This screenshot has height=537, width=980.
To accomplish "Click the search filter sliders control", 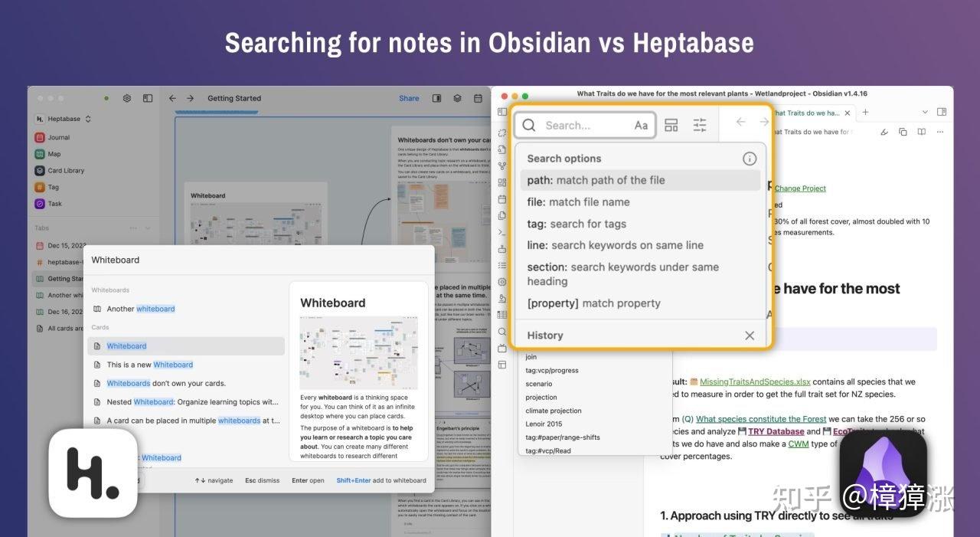I will tap(699, 124).
